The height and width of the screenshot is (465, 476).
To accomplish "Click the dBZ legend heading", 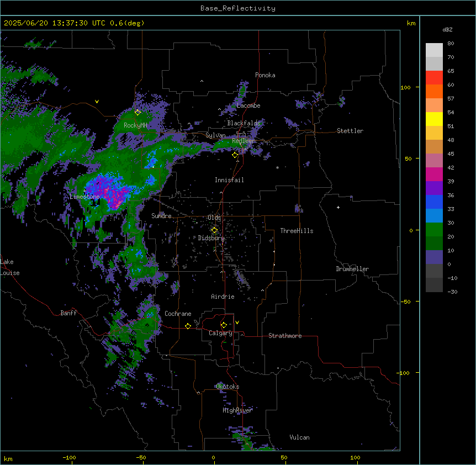I will pos(447,30).
